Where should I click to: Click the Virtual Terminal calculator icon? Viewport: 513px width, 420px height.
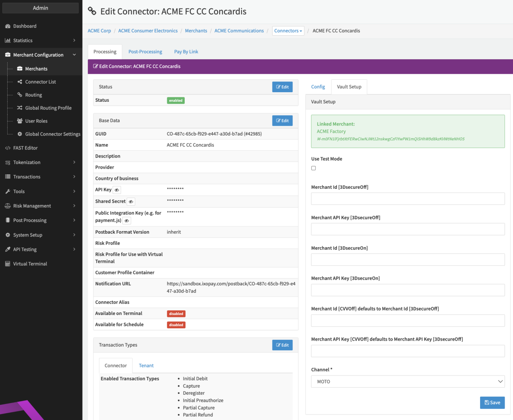[x=8, y=264]
